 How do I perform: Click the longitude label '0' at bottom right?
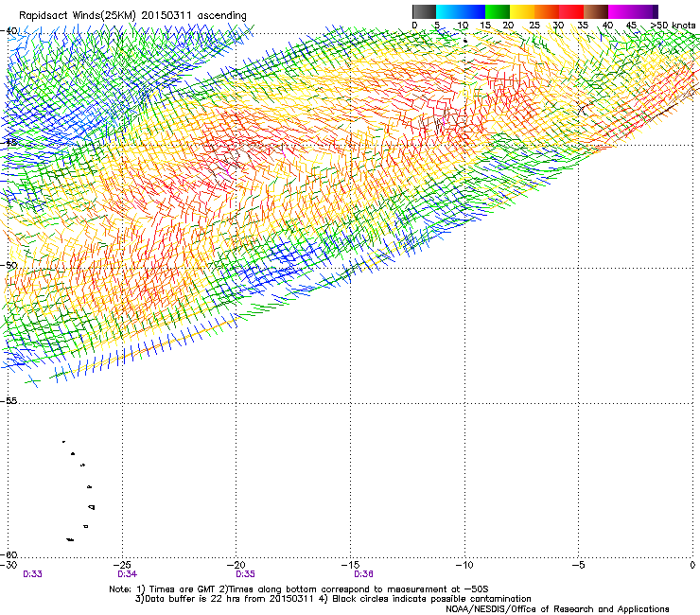(x=692, y=565)
